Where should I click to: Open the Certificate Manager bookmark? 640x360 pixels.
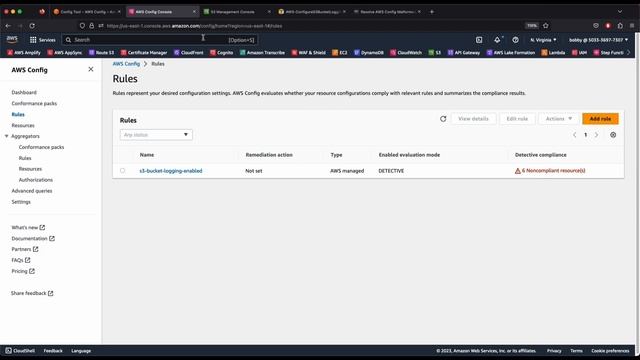(x=144, y=52)
